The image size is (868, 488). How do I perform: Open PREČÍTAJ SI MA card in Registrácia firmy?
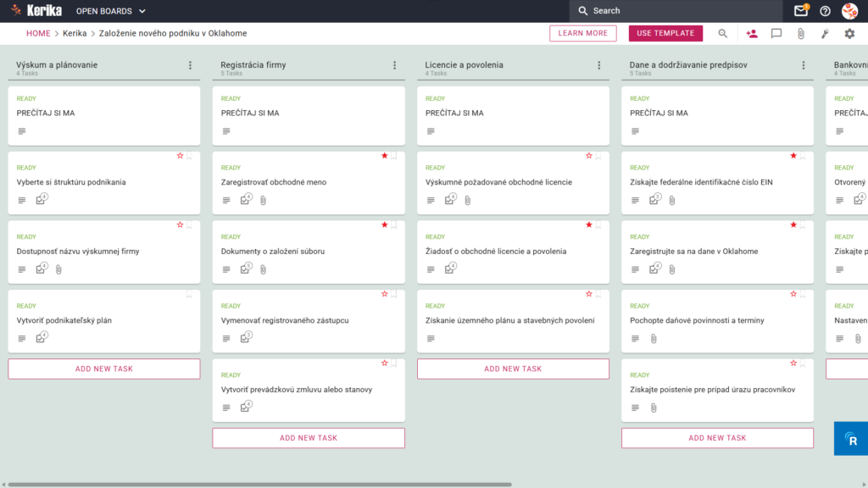tap(309, 115)
